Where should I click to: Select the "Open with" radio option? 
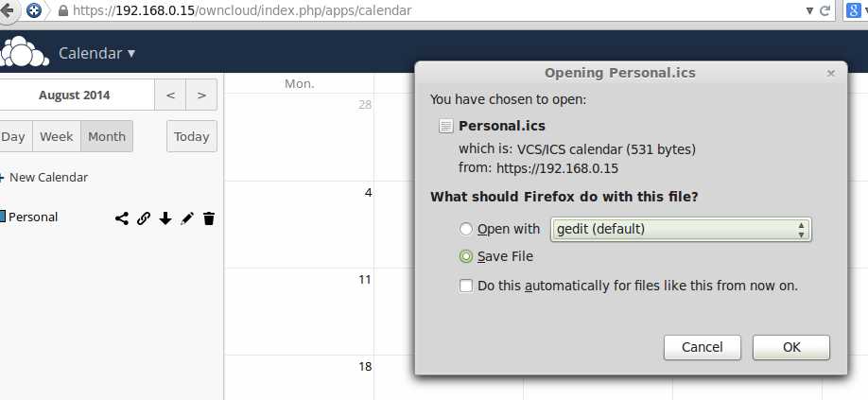[465, 229]
